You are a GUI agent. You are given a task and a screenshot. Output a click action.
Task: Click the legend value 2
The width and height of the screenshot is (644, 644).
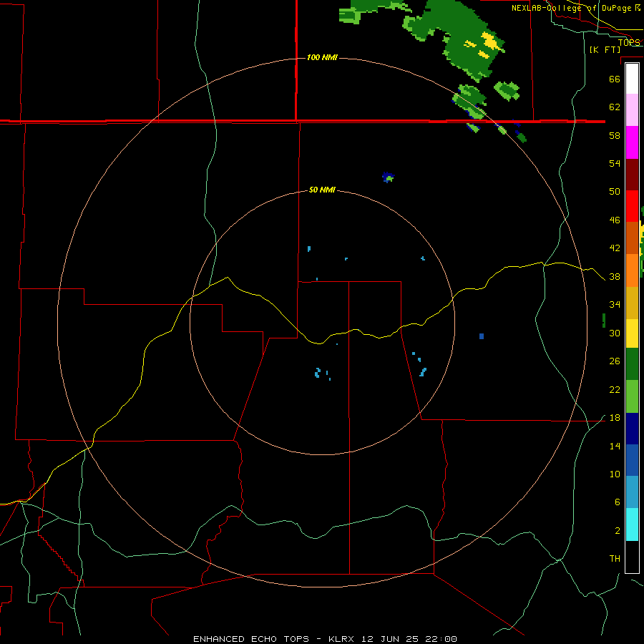coord(617,530)
